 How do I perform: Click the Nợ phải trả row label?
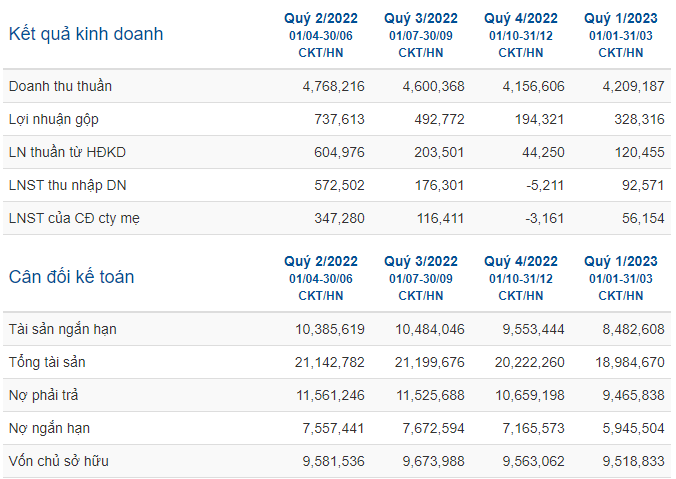click(x=44, y=395)
